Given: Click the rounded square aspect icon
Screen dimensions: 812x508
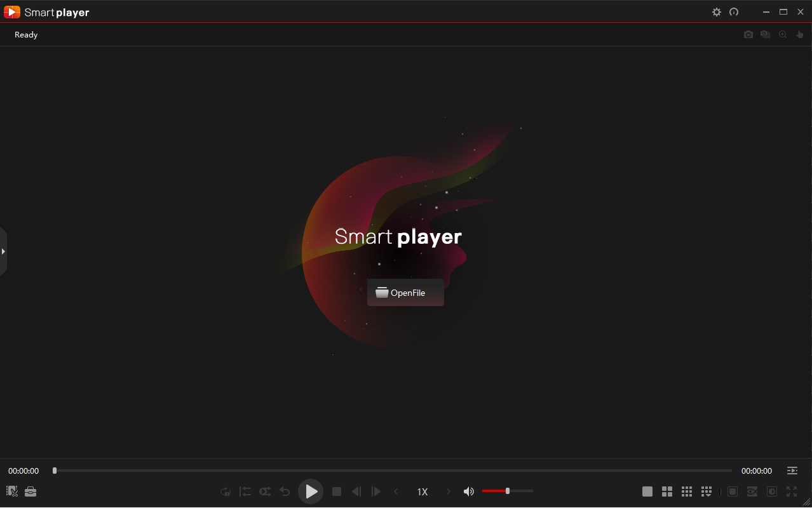Looking at the screenshot, I should (x=733, y=491).
